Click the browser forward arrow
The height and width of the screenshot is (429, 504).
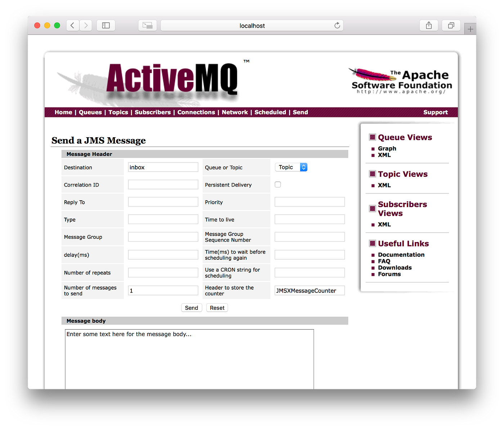[x=86, y=25]
